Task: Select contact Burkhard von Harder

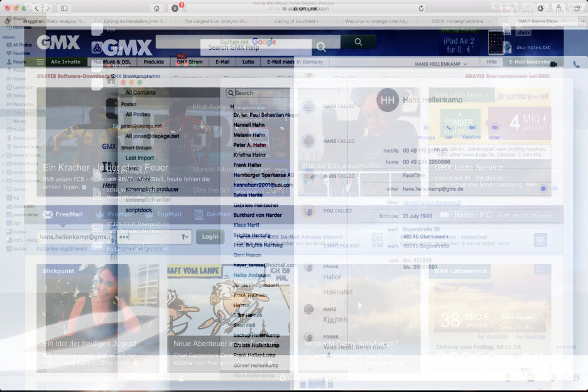Action: (258, 215)
